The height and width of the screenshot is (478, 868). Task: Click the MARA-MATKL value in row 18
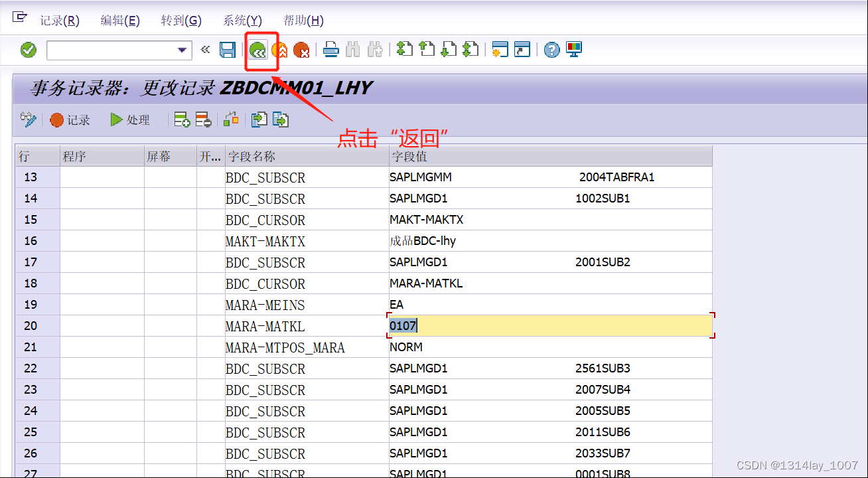coord(426,283)
